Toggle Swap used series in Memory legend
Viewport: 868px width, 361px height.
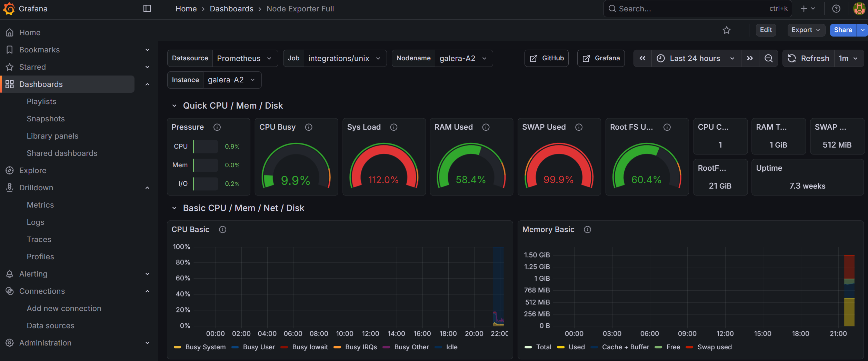(714, 347)
